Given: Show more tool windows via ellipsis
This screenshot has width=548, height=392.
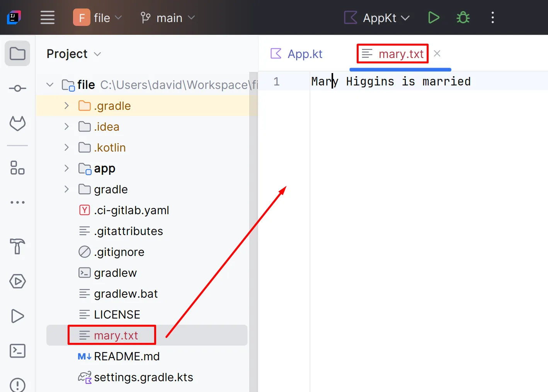Looking at the screenshot, I should click(17, 202).
